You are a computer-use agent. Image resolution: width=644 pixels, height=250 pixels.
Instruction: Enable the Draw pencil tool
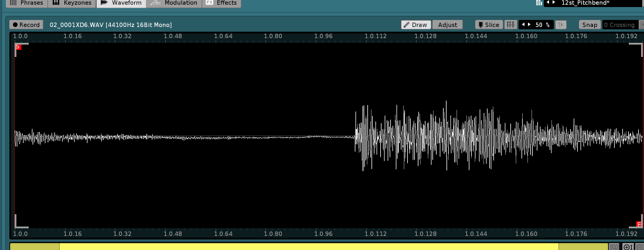(416, 25)
